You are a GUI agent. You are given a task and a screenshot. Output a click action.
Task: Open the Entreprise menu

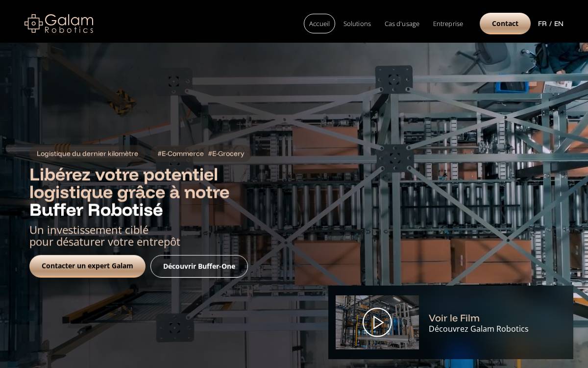tap(448, 24)
